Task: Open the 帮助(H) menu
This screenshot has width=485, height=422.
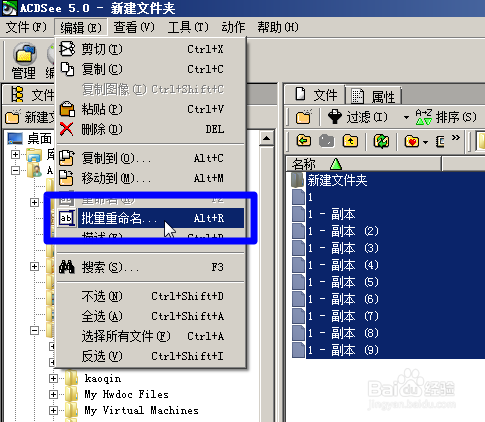Action: (278, 27)
